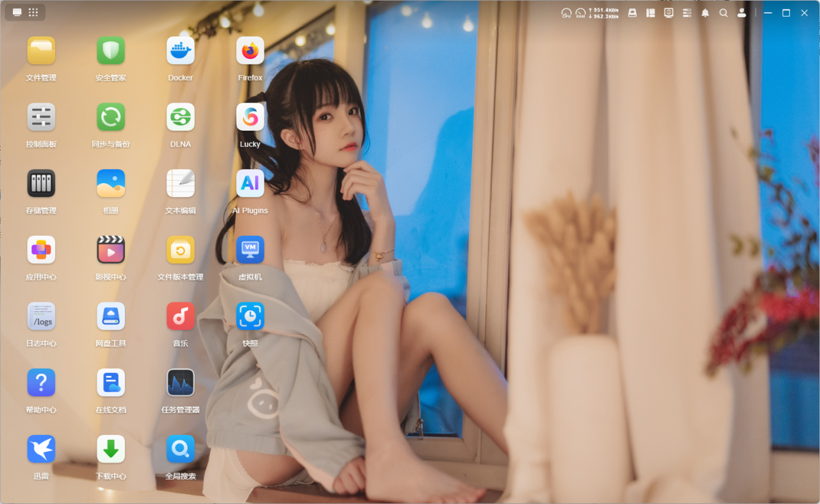Open the DLNA app
Screen dimensions: 820x504
[181, 117]
